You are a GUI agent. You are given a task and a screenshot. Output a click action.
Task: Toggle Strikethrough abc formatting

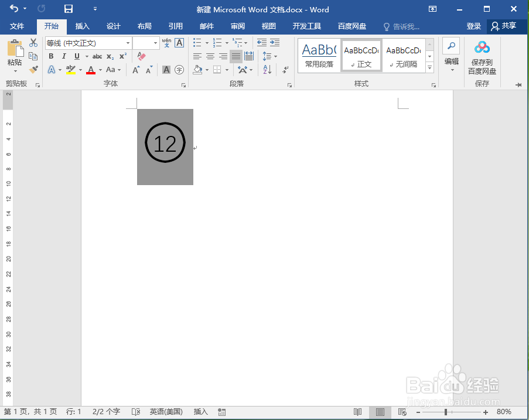(x=97, y=56)
